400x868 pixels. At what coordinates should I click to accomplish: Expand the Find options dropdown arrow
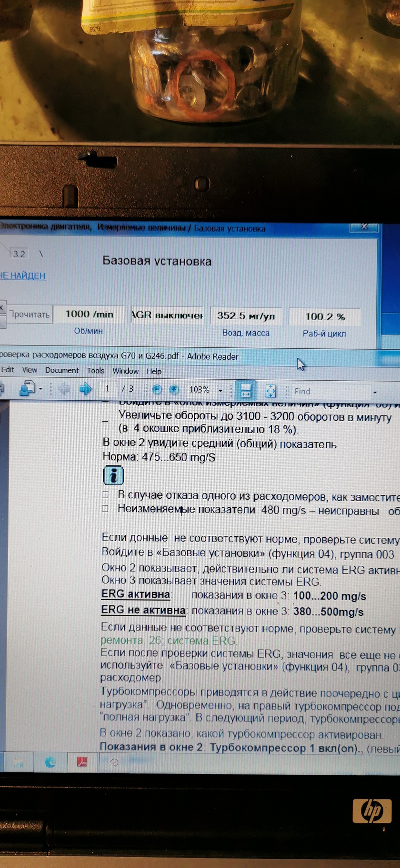pyautogui.click(x=375, y=393)
